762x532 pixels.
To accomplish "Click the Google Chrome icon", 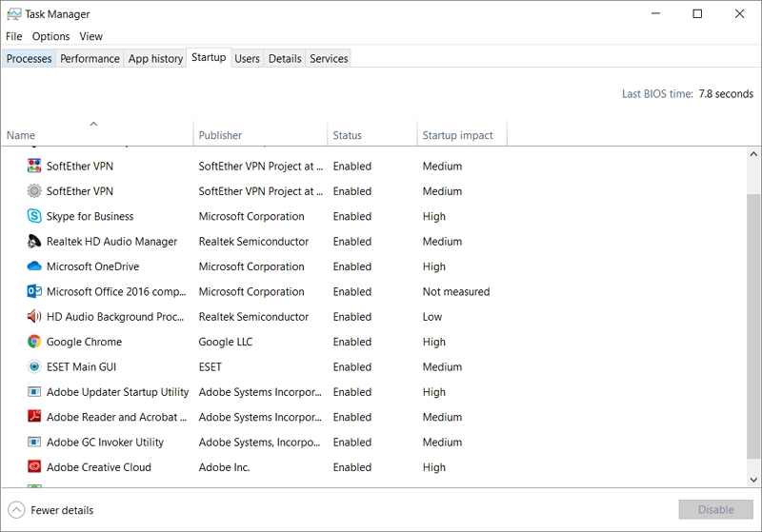I will point(34,342).
